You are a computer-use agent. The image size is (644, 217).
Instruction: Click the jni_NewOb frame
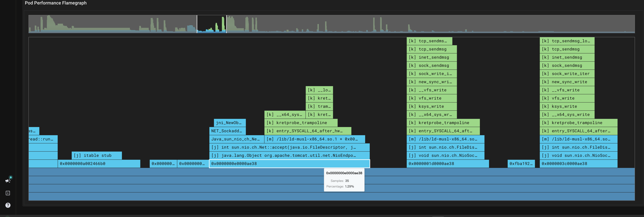(x=229, y=123)
